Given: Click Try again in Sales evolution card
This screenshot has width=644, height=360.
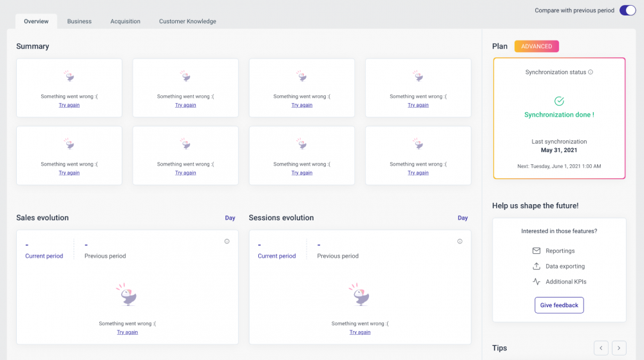Looking at the screenshot, I should pyautogui.click(x=128, y=332).
